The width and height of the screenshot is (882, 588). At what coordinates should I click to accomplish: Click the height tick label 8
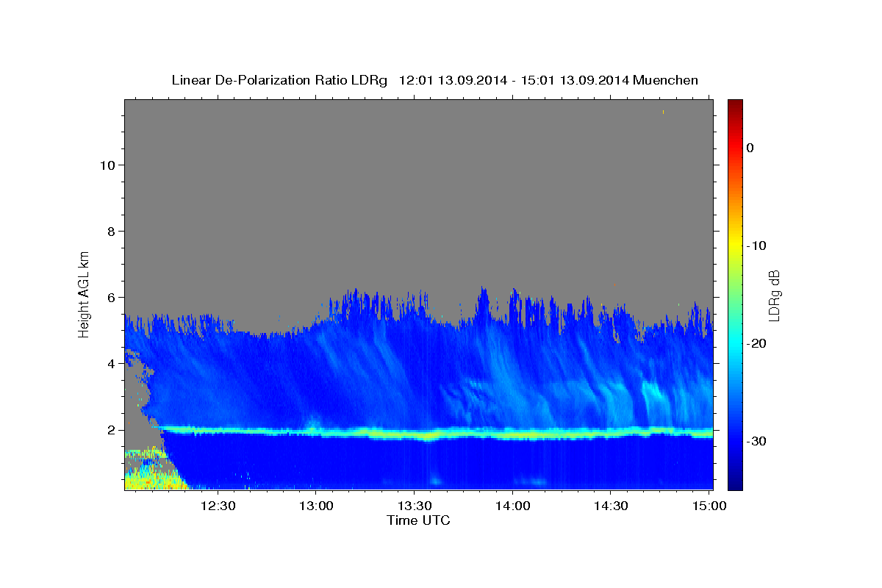pyautogui.click(x=111, y=231)
